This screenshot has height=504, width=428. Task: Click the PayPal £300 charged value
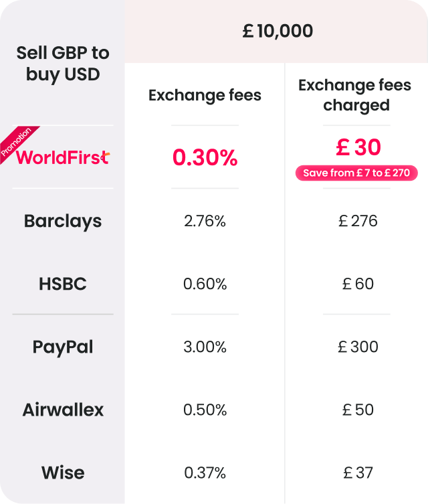click(358, 347)
